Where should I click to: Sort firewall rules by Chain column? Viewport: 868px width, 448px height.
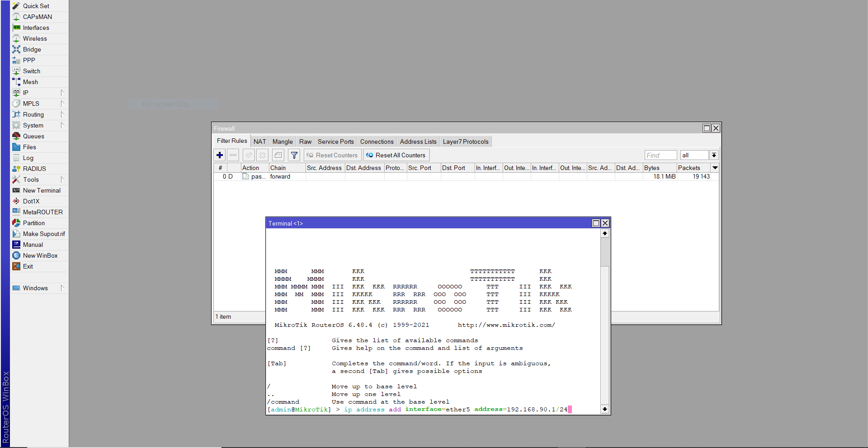(x=288, y=168)
